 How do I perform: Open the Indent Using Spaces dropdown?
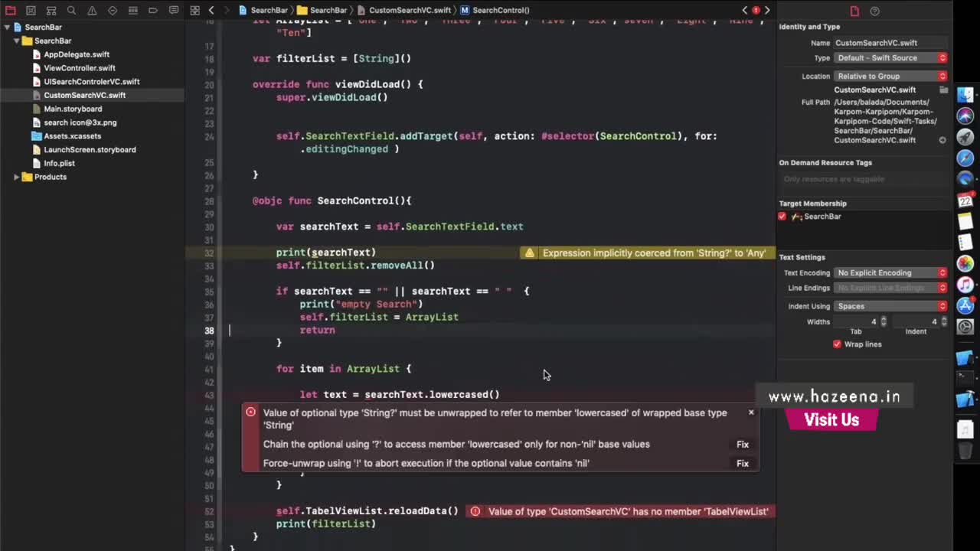[890, 306]
